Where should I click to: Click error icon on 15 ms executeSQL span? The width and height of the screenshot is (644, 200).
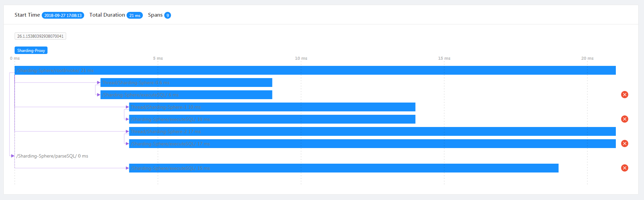click(624, 168)
